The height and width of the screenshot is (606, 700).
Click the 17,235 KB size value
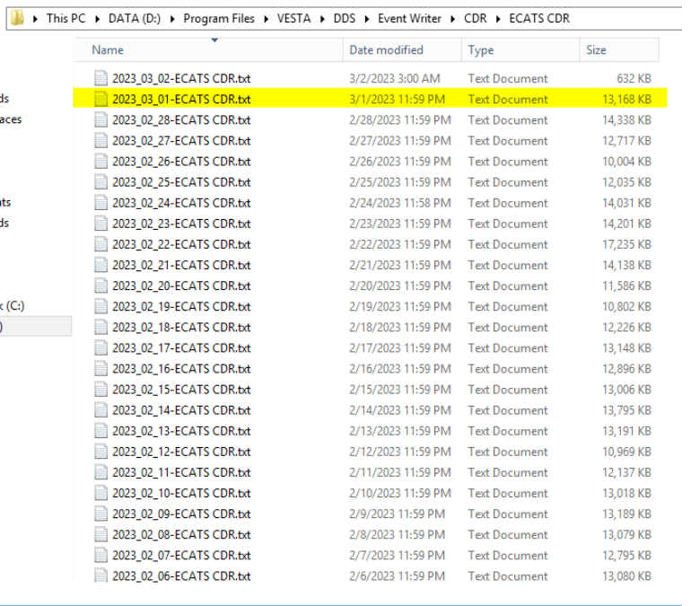(626, 244)
